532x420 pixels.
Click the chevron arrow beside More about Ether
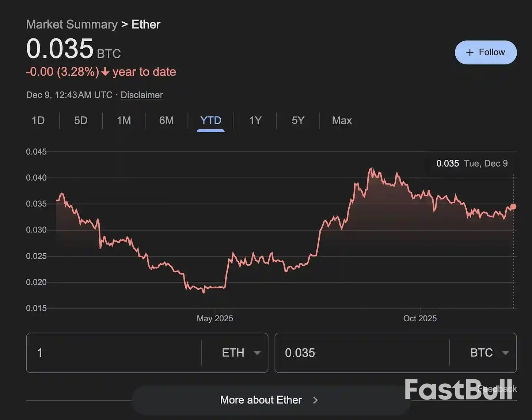click(315, 400)
